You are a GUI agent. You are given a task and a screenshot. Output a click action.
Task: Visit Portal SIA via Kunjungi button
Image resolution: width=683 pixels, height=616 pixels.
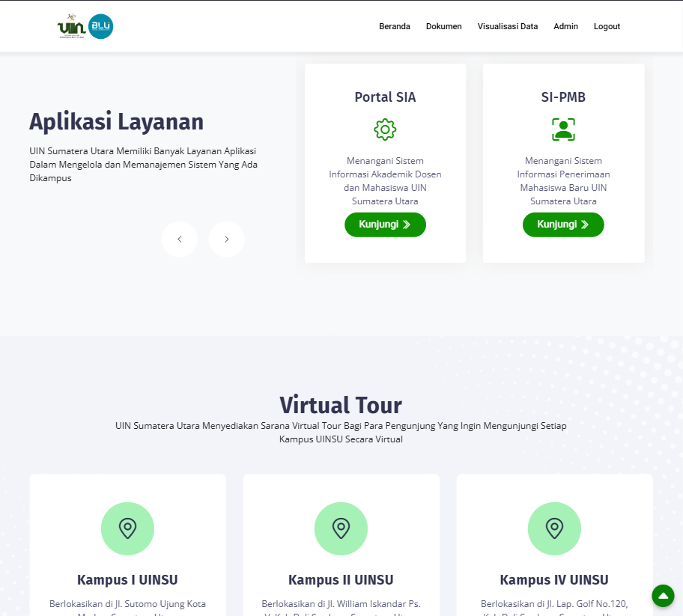(385, 225)
